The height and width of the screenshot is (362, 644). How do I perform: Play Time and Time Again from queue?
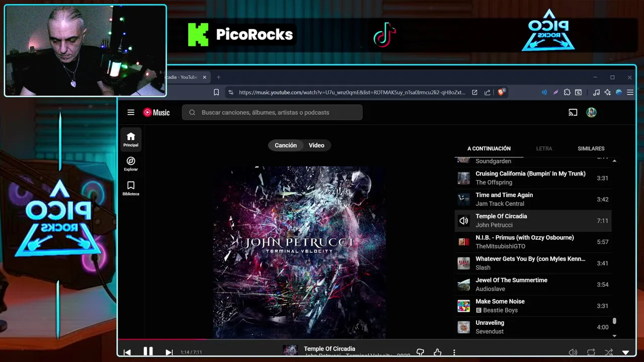pos(533,200)
